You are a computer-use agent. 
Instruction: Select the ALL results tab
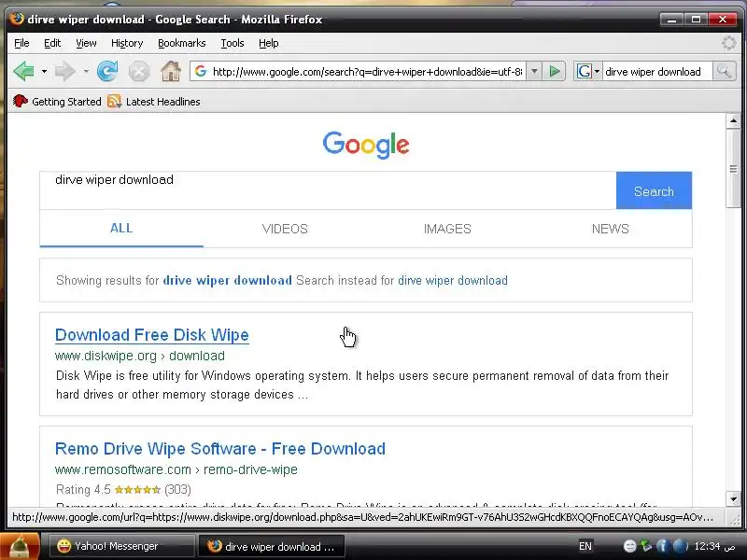click(121, 229)
